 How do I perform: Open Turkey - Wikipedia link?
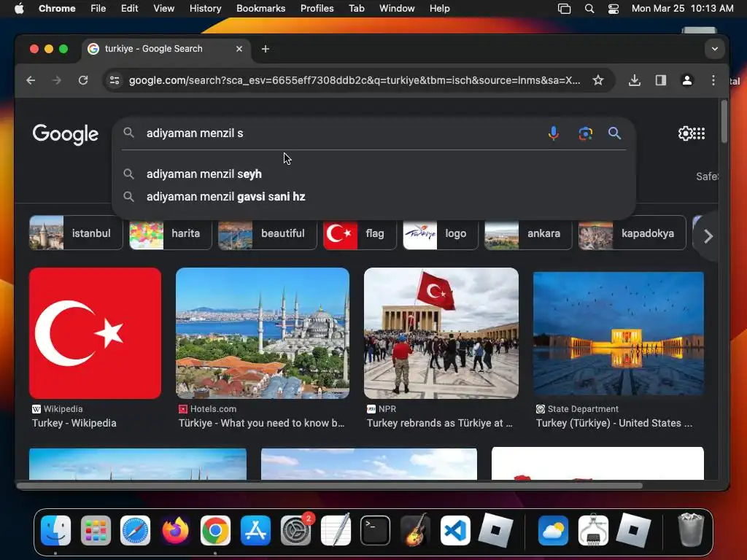[74, 423]
